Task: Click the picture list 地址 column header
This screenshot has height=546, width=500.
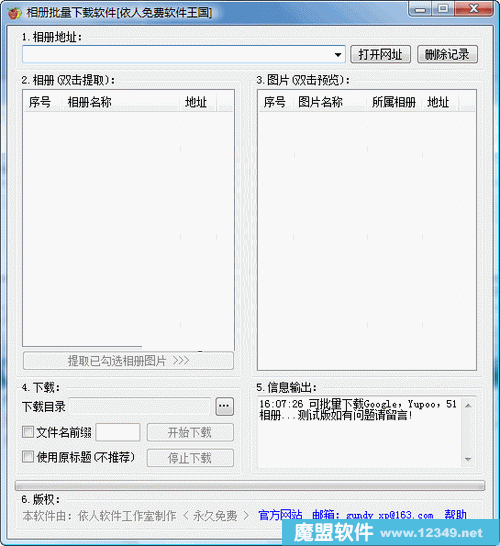Action: click(x=440, y=102)
